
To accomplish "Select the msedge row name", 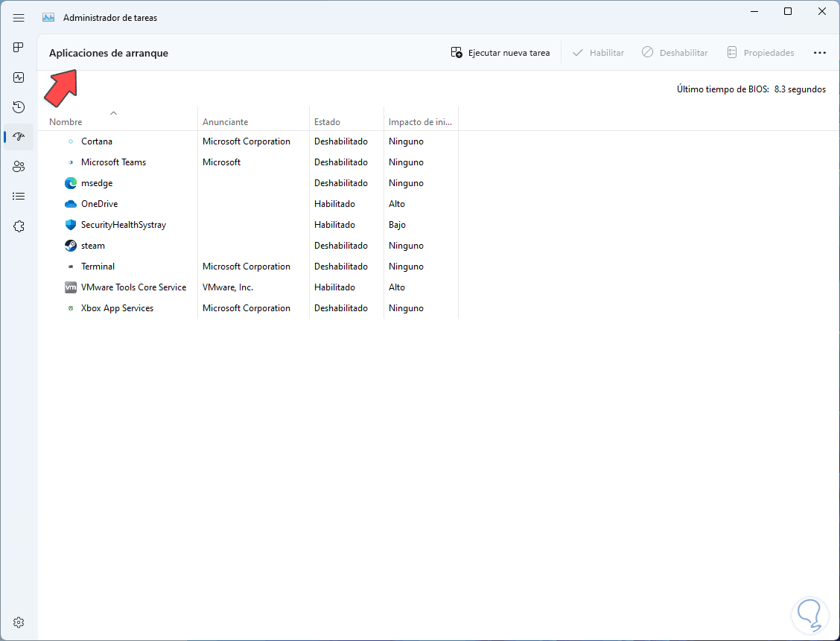I will coord(96,183).
